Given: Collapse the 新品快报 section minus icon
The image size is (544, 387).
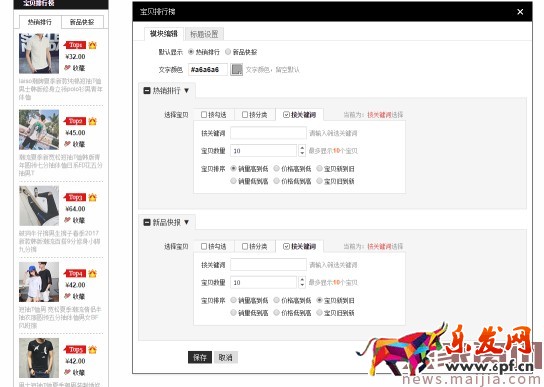Looking at the screenshot, I should (x=147, y=222).
